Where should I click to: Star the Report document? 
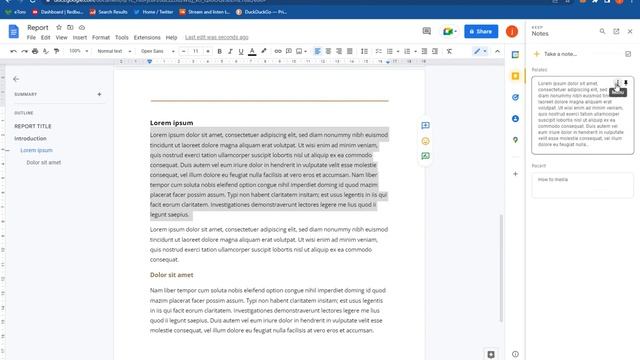coord(59,27)
